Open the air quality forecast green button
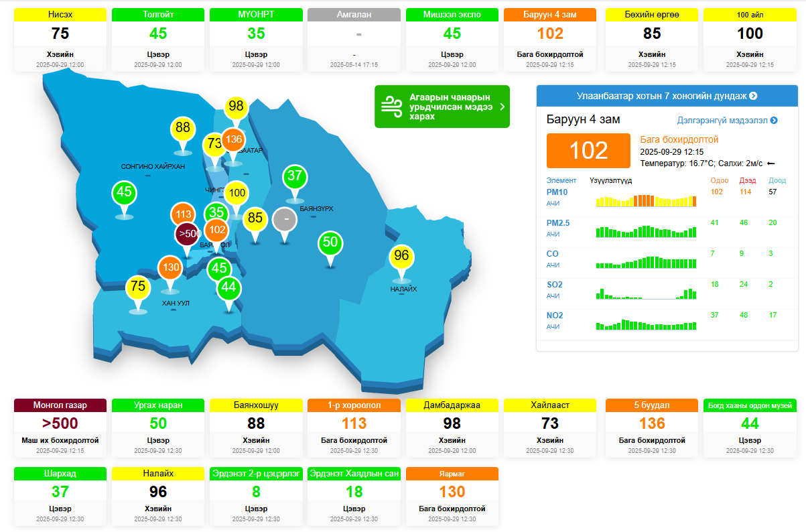Image resolution: width=806 pixels, height=532 pixels. click(442, 107)
